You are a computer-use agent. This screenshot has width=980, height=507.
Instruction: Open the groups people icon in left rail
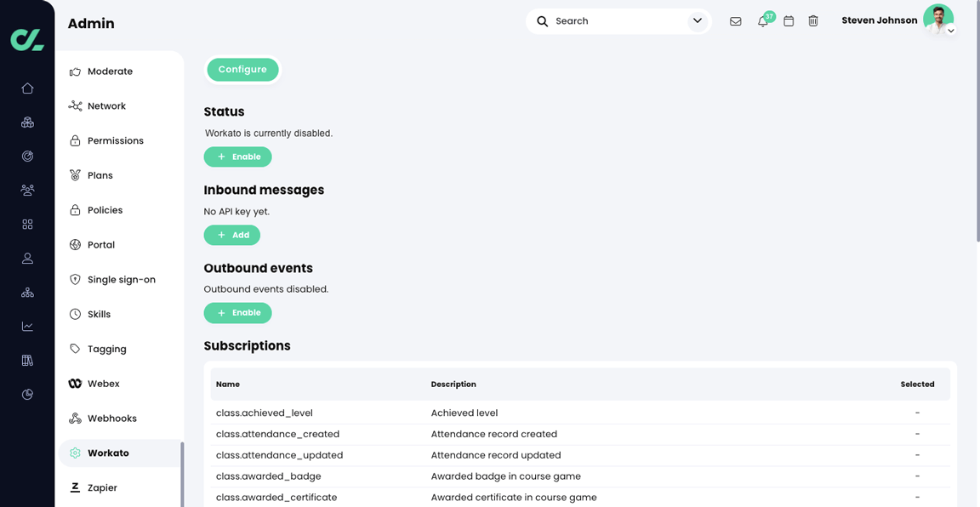point(27,190)
